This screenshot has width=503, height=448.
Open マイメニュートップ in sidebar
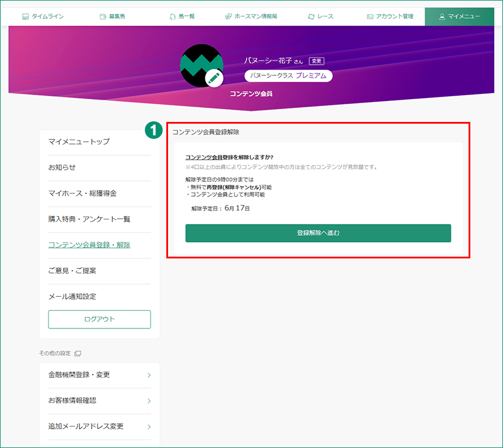pos(79,141)
